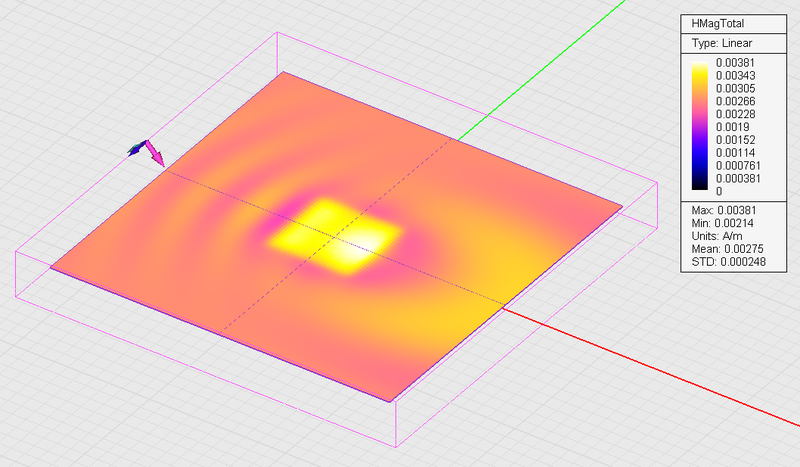Viewport: 800px width, 467px height.
Task: Click the 'Min: 0.00214' statistic
Action: click(722, 223)
